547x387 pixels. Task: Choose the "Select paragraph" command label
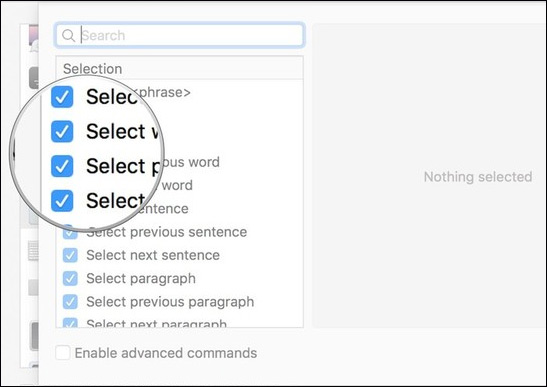pos(141,278)
